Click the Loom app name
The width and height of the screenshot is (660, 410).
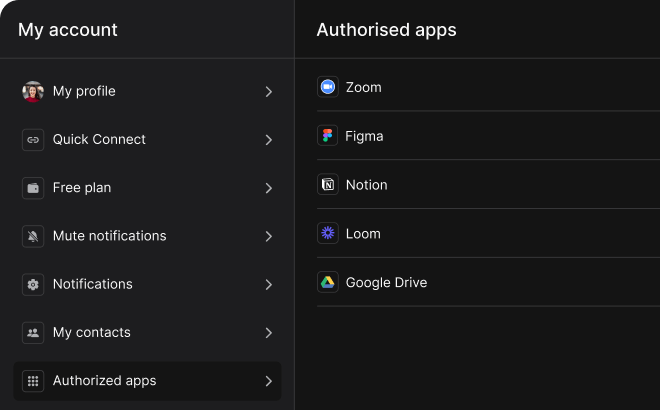(363, 234)
